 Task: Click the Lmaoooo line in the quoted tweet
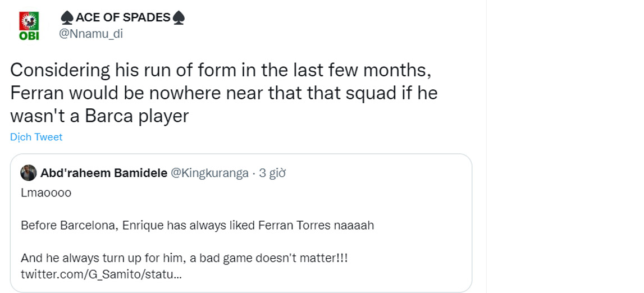(46, 193)
